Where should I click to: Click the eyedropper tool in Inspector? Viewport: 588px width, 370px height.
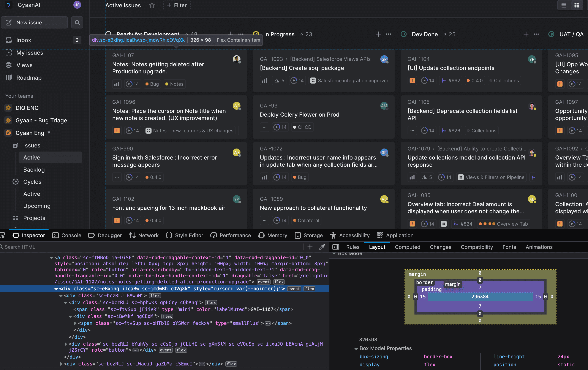click(x=322, y=247)
